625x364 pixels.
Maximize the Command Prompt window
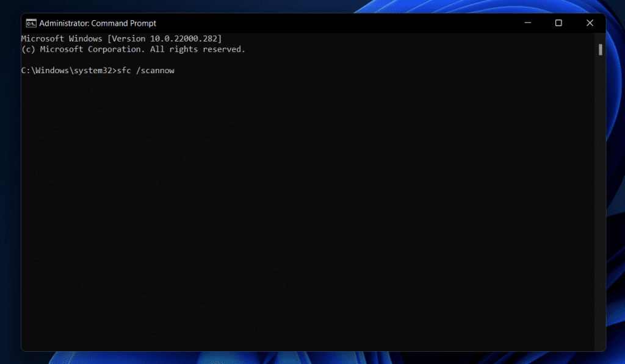(x=558, y=23)
